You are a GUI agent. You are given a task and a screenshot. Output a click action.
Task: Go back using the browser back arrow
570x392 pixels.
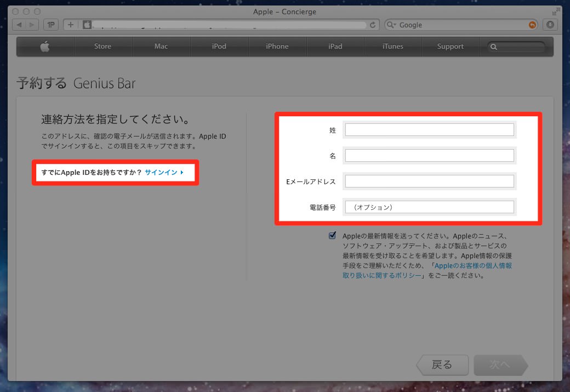point(19,25)
